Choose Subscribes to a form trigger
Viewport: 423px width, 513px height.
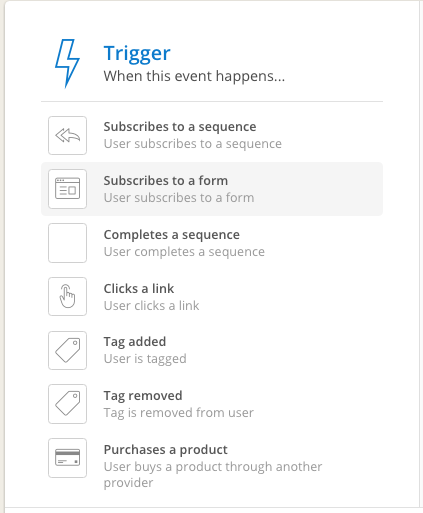click(x=212, y=189)
